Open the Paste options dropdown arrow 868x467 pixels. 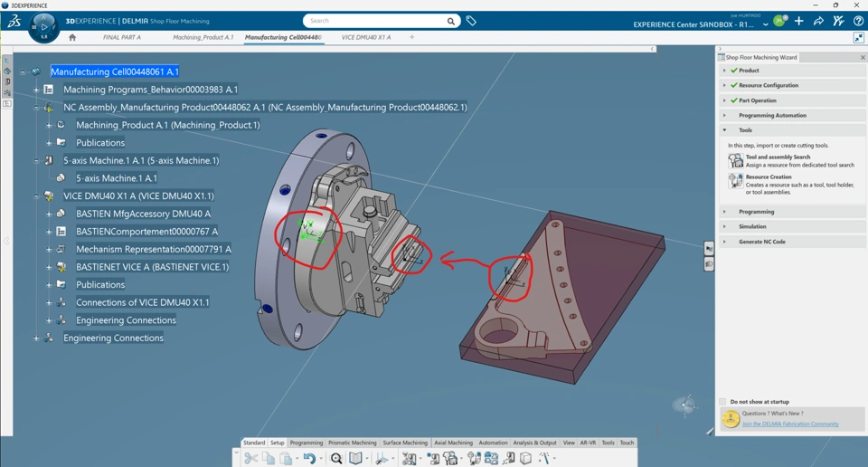coord(297,459)
